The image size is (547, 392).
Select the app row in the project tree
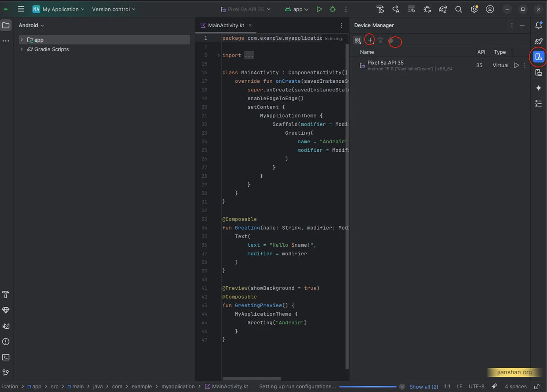[x=105, y=40]
